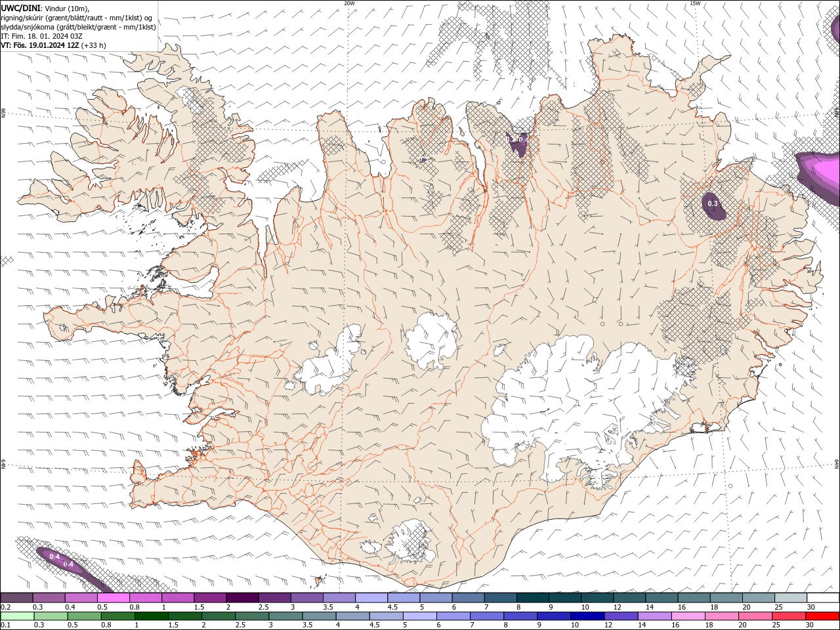
Task: Click the 'IT: Fim. 18. 01. 2024 03Z' line
Action: [41, 36]
